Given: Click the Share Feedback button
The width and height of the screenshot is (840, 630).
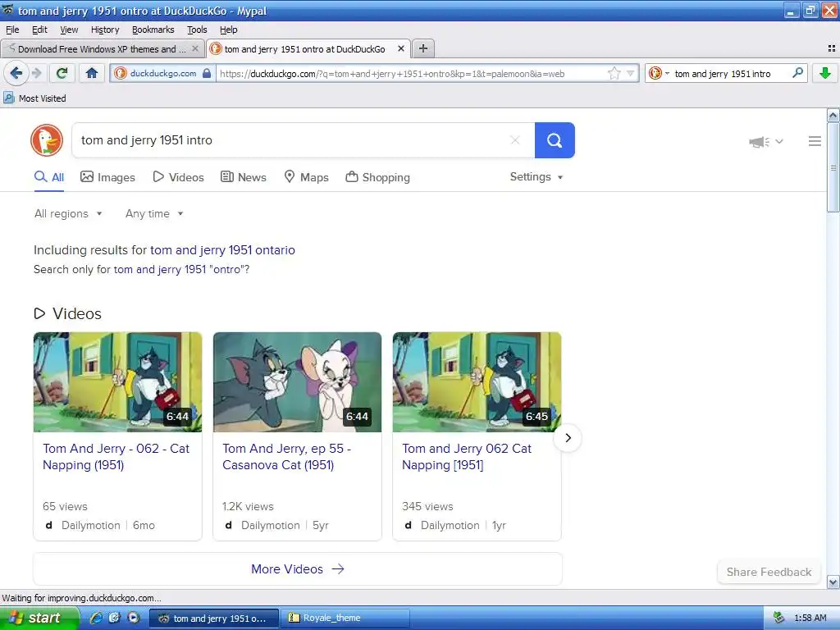Looking at the screenshot, I should pos(769,572).
